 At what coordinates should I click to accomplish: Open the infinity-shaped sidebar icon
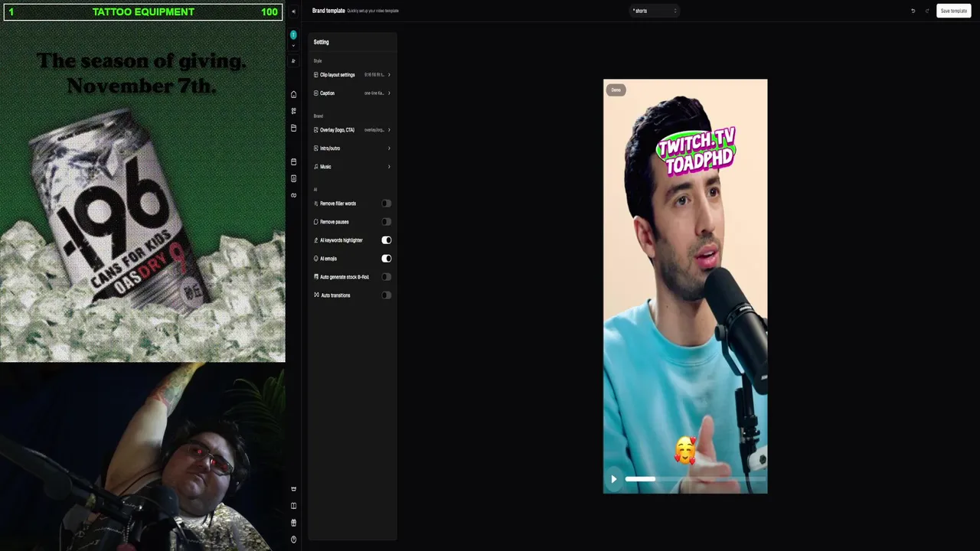293,196
